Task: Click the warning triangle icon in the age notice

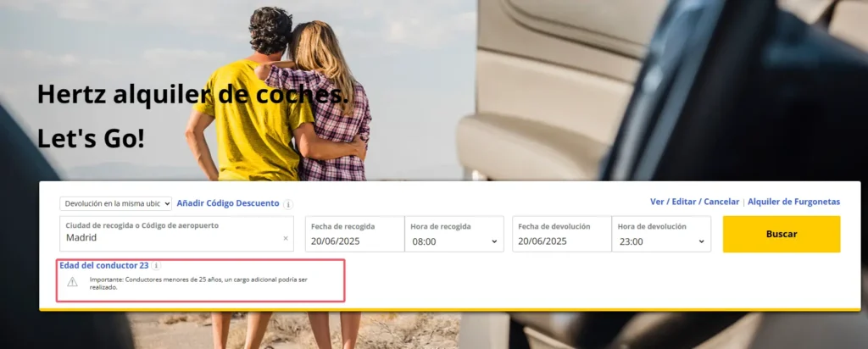Action: (73, 282)
